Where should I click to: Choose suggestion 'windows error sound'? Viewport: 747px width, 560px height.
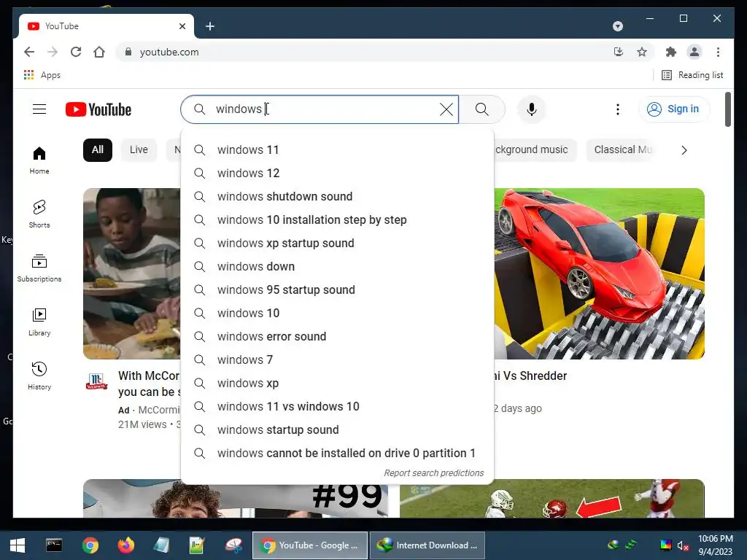337,337
